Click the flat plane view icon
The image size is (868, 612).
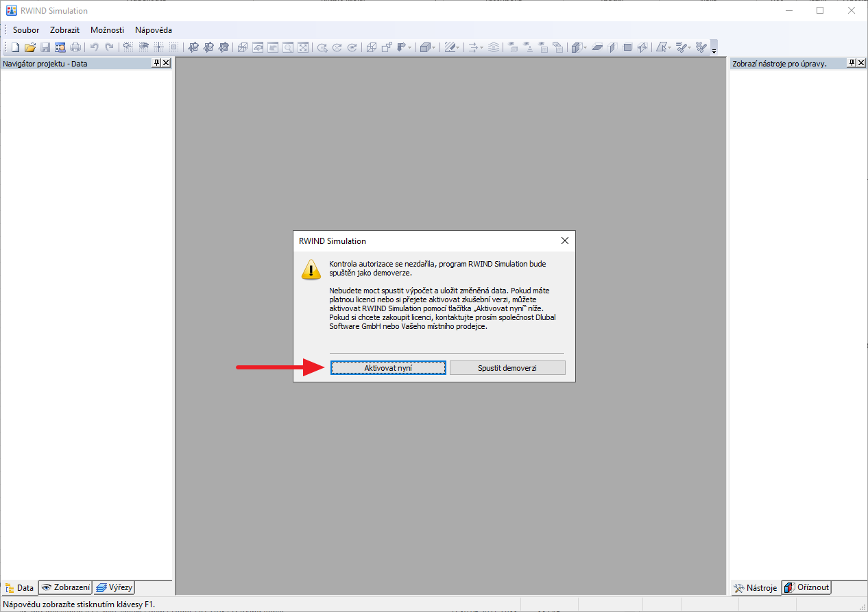click(x=596, y=47)
